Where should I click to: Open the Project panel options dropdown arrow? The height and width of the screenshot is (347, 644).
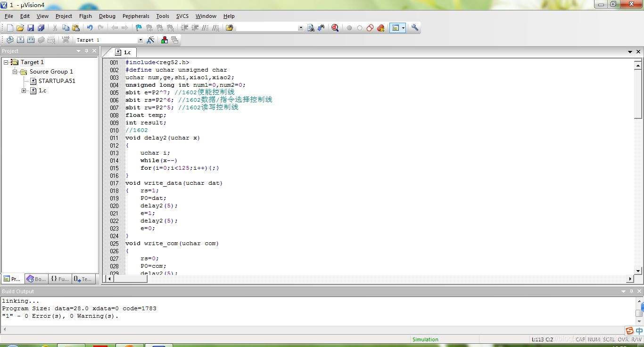(x=79, y=51)
